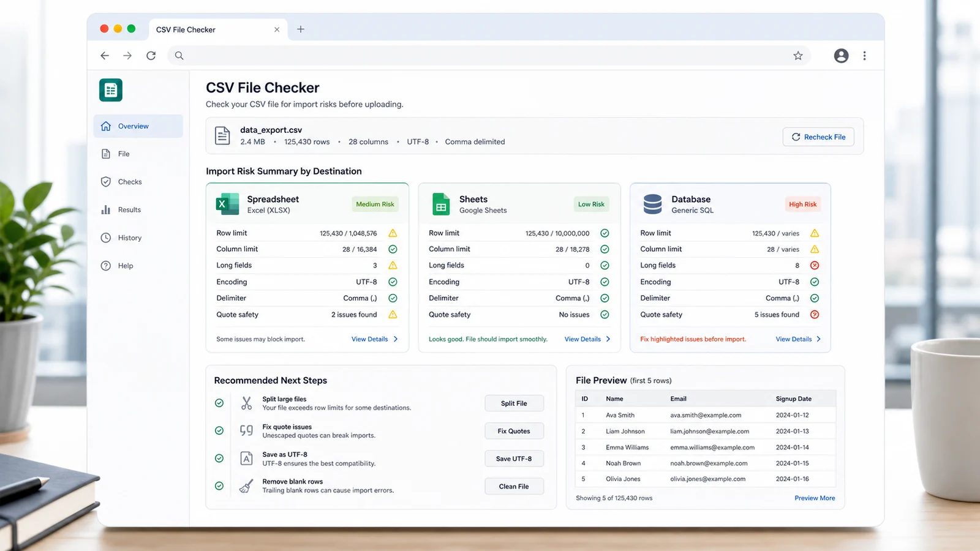The width and height of the screenshot is (980, 551).
Task: Bookmark this page with the star icon
Action: (x=798, y=56)
